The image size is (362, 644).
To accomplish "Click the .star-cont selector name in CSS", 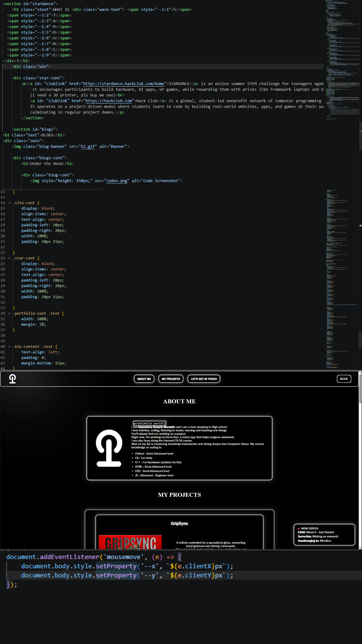I will point(23,258).
